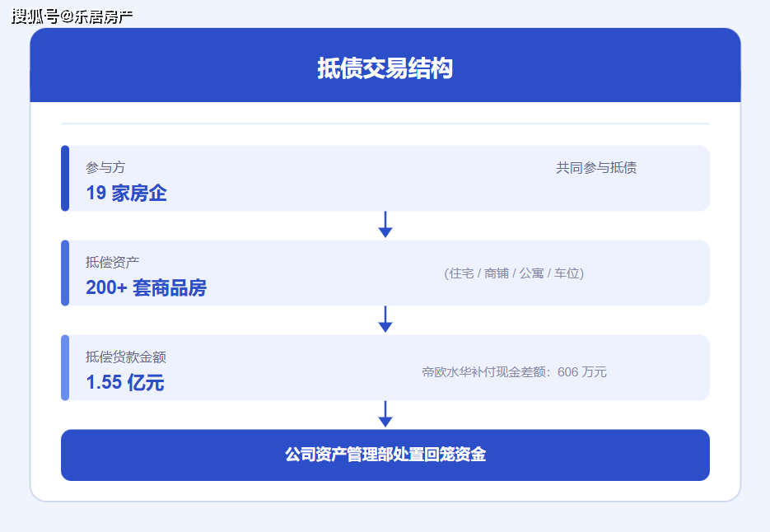The image size is (770, 532).
Task: Select the 共同参与抵债 label
Action: tap(597, 167)
